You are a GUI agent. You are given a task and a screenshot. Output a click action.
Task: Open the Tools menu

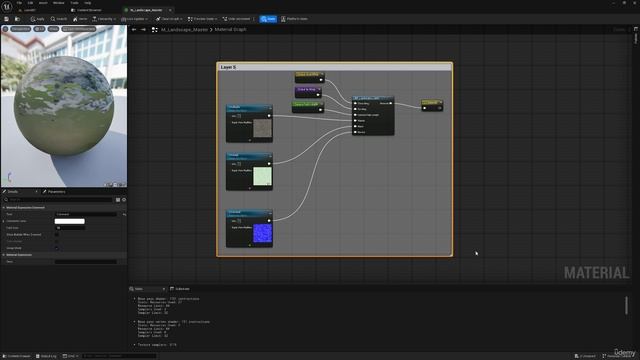[x=74, y=3]
